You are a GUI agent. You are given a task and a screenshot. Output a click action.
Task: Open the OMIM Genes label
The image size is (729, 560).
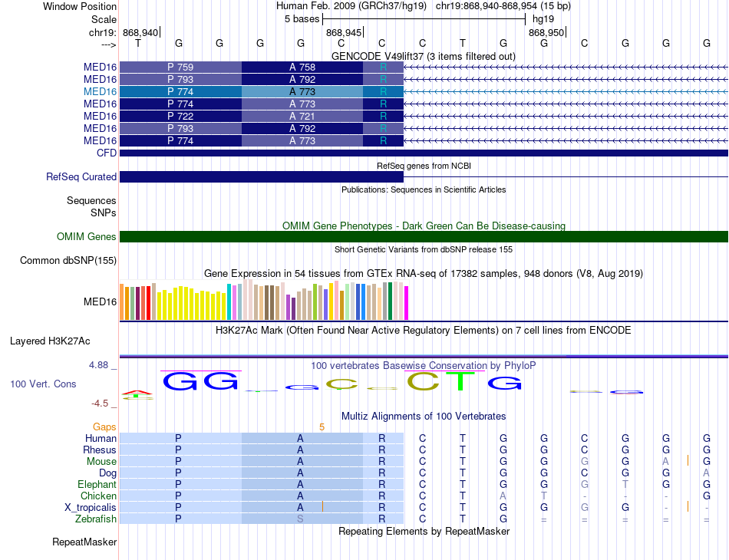pos(87,236)
